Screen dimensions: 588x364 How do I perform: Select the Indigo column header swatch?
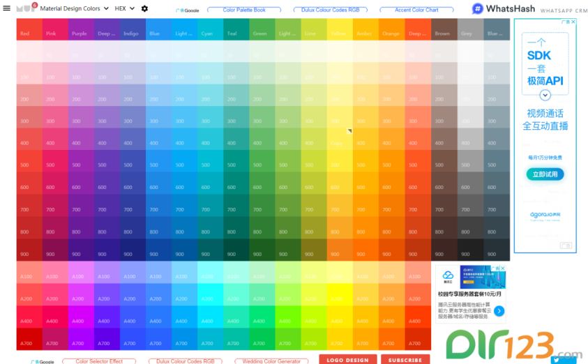pos(133,29)
